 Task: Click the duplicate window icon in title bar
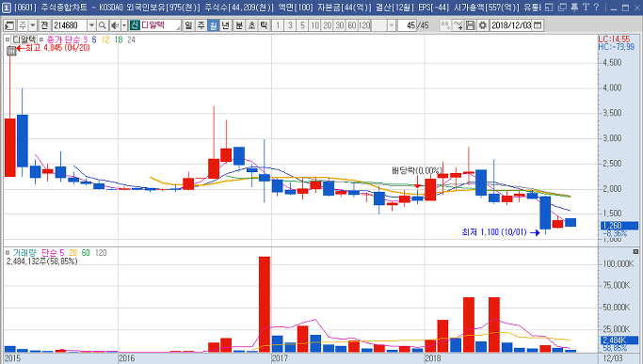tap(562, 7)
